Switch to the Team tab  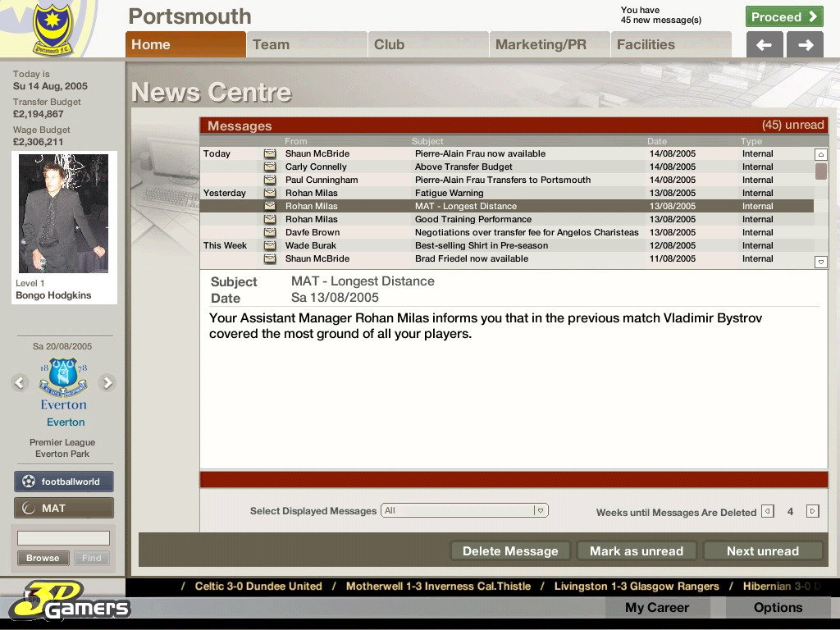click(307, 45)
